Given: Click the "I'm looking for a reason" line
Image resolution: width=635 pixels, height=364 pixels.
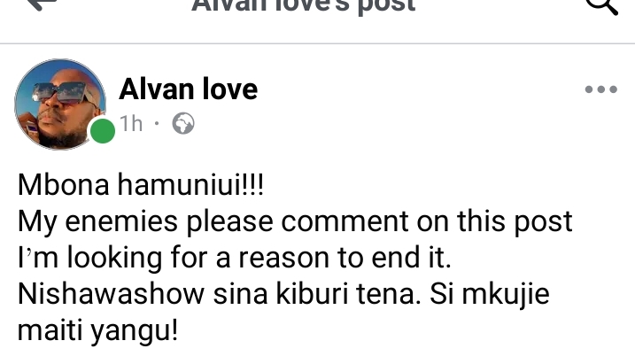Looking at the screenshot, I should 235,258.
